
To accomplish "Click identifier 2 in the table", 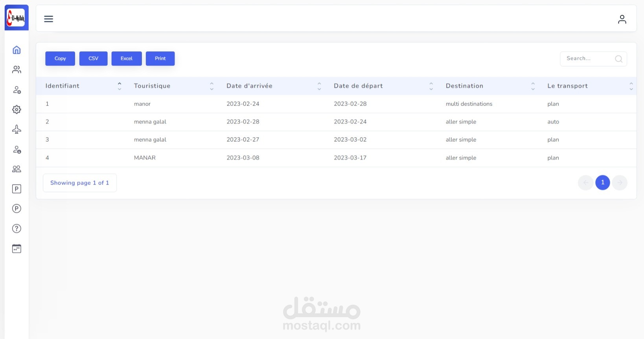I will click(47, 122).
